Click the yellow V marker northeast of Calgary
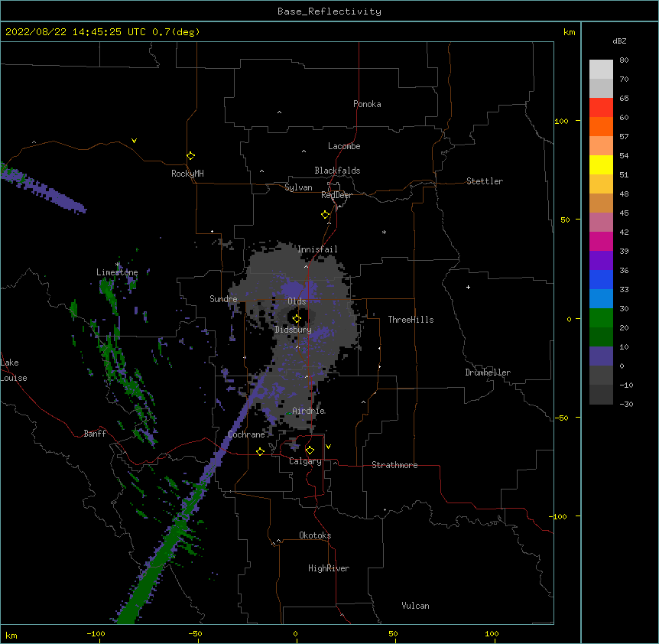This screenshot has width=659, height=644. click(x=328, y=447)
